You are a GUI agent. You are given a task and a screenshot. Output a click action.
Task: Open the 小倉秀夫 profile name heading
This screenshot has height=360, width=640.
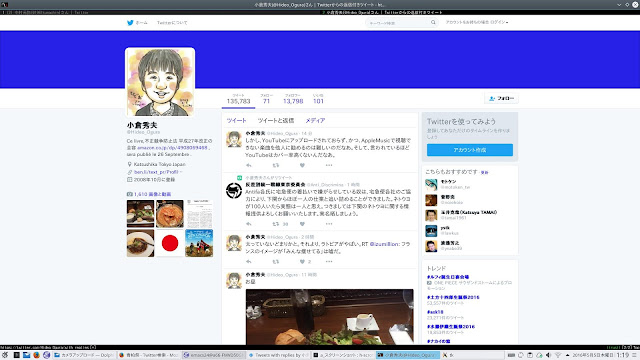coord(142,125)
